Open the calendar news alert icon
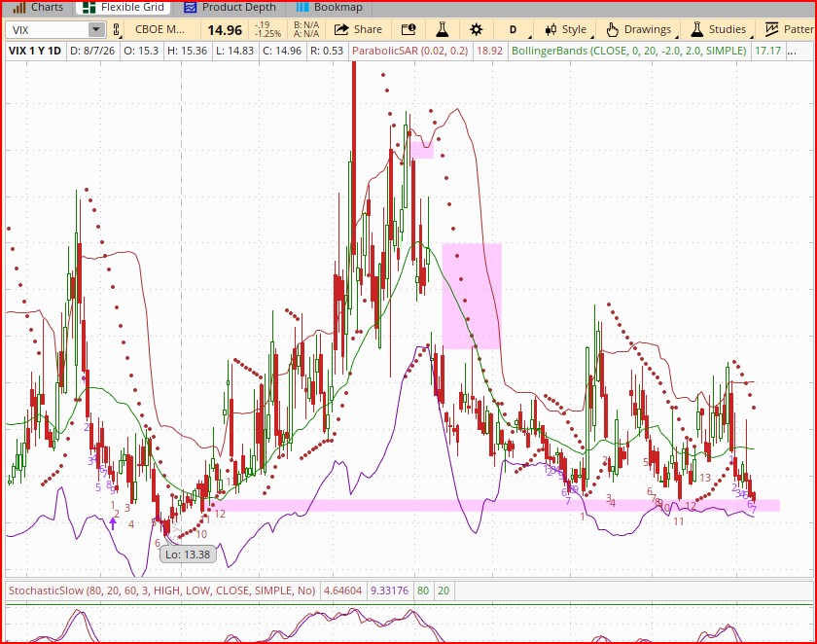817x644 pixels. [408, 30]
